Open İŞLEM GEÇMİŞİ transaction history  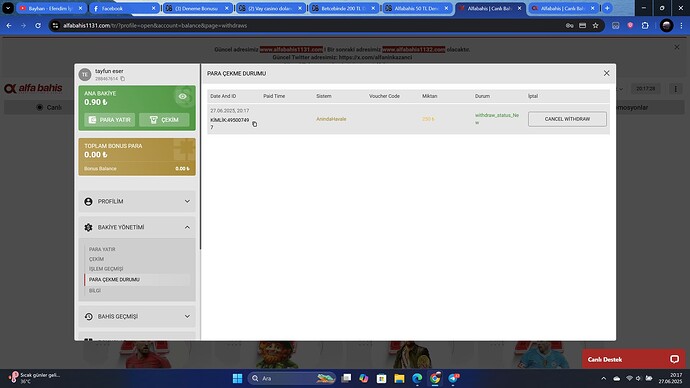(x=106, y=269)
